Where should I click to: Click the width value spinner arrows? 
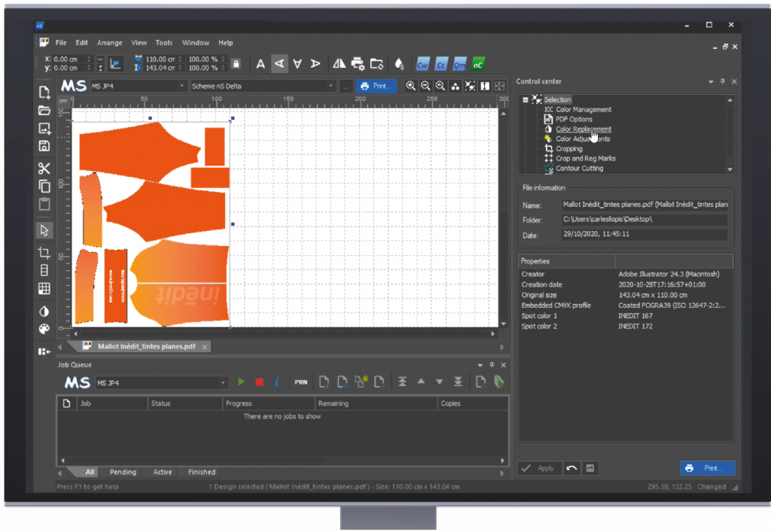pyautogui.click(x=181, y=59)
